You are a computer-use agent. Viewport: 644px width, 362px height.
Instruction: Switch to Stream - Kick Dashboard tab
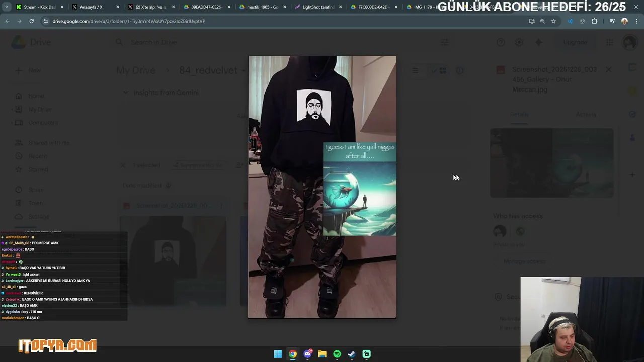coord(40,7)
